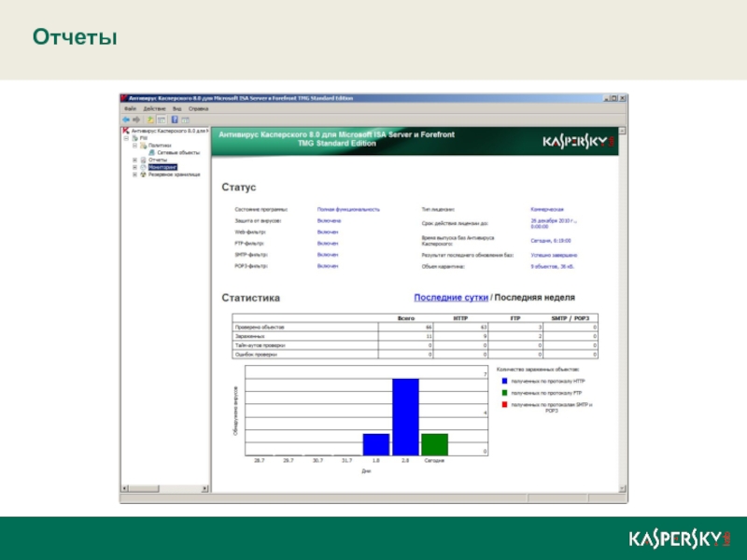Click the Отчеты report icon in tree
This screenshot has width=747, height=560.
tap(144, 160)
